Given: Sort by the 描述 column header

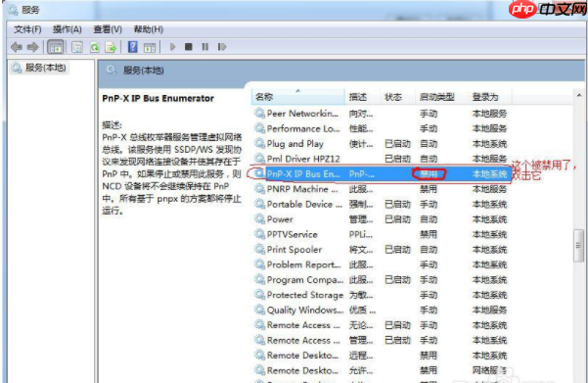Looking at the screenshot, I should 362,97.
